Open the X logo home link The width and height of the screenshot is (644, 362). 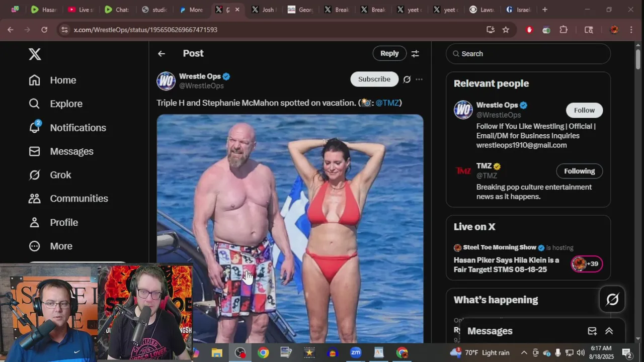(35, 54)
